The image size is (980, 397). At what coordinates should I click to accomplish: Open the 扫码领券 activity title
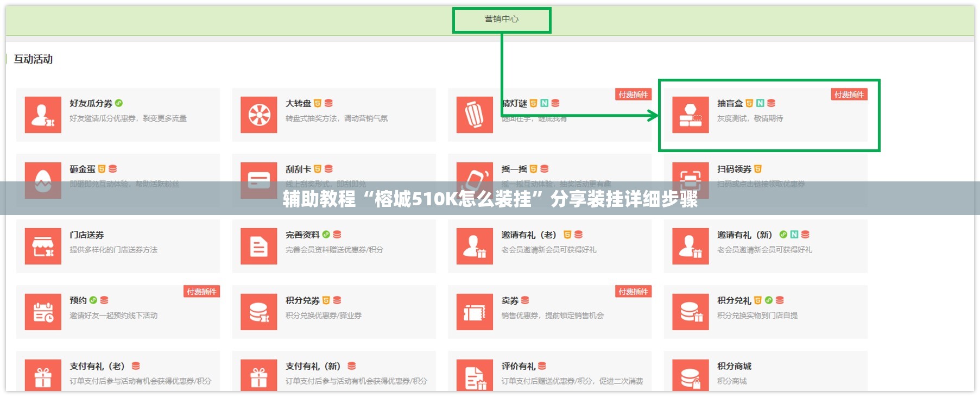point(735,169)
